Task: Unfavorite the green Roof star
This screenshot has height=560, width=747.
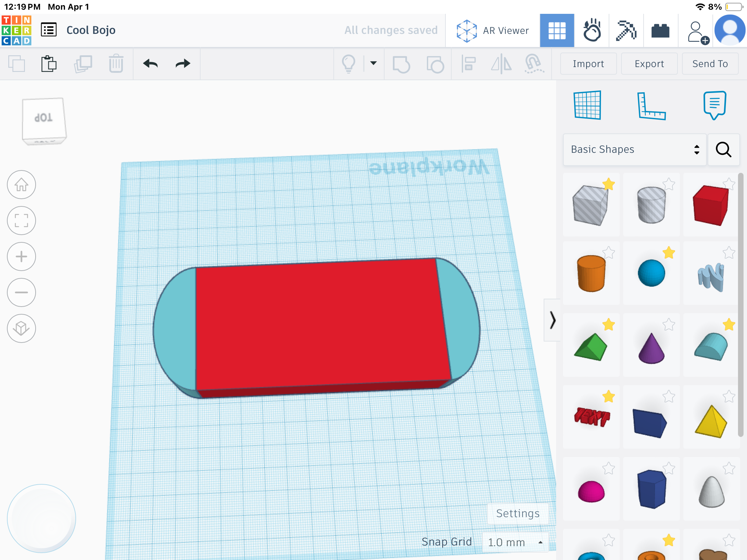Action: click(609, 325)
